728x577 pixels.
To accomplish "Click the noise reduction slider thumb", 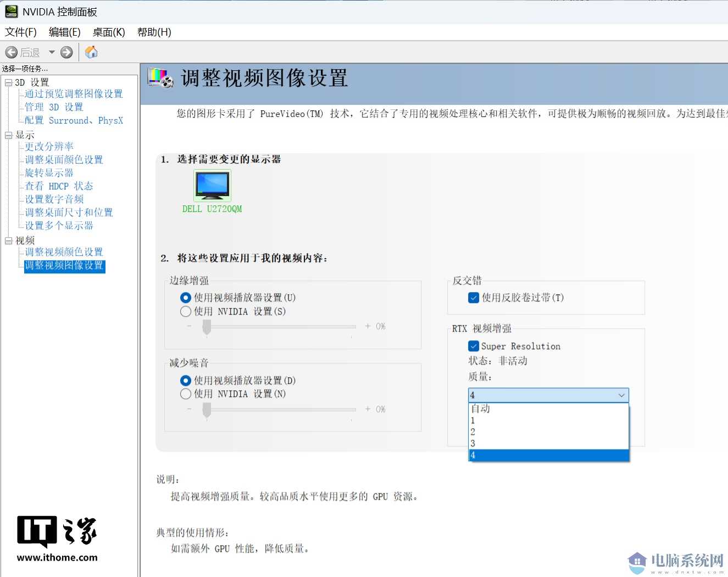I will click(207, 410).
